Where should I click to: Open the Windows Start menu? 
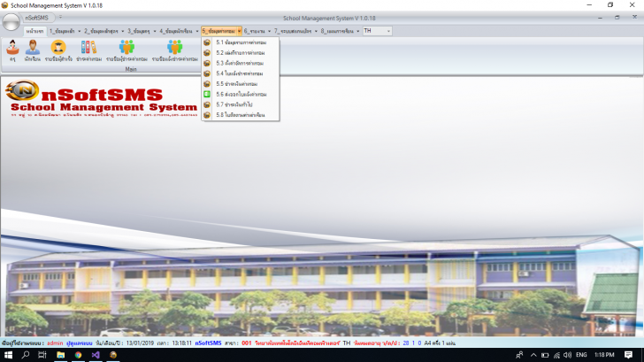tap(8, 355)
